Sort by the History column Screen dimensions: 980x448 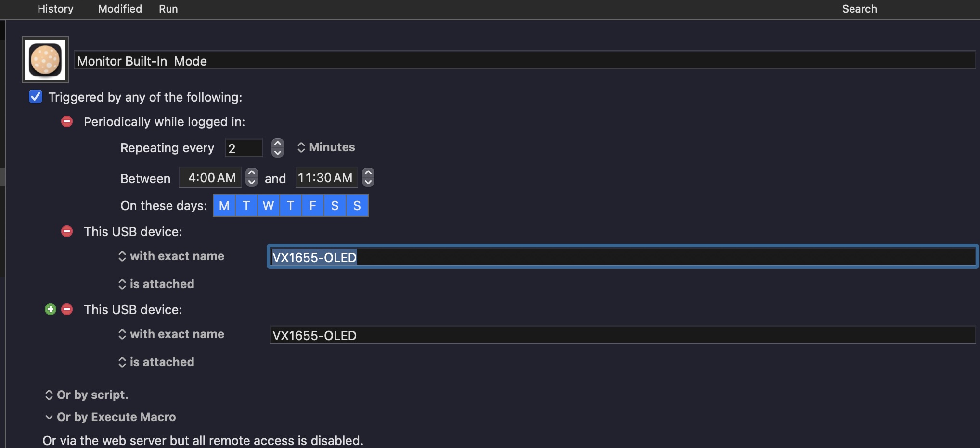click(x=55, y=9)
